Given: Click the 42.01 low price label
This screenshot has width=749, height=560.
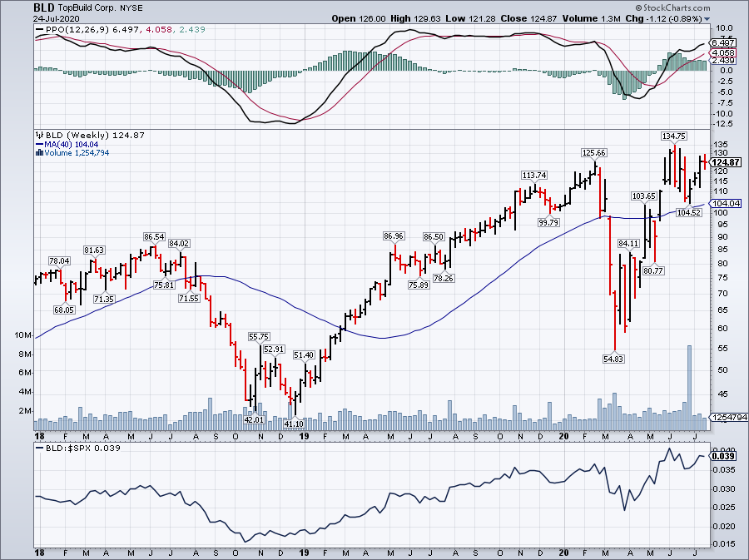Looking at the screenshot, I should pos(254,419).
